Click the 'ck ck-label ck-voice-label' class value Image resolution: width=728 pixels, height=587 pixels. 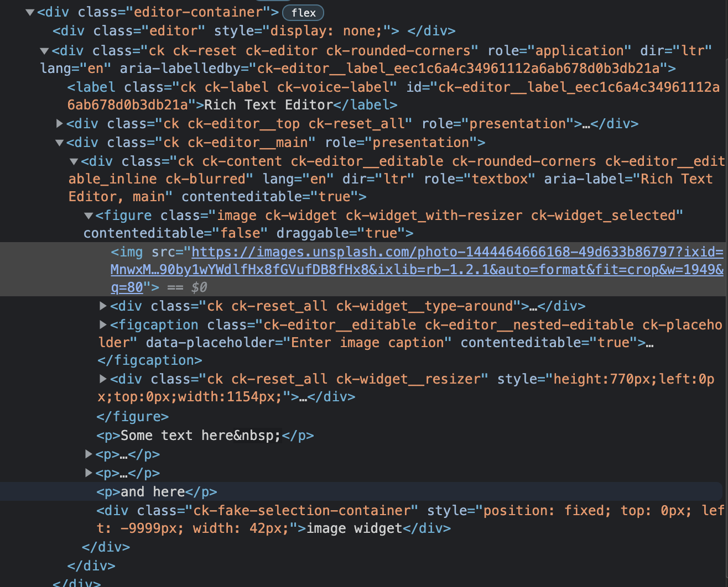[284, 87]
